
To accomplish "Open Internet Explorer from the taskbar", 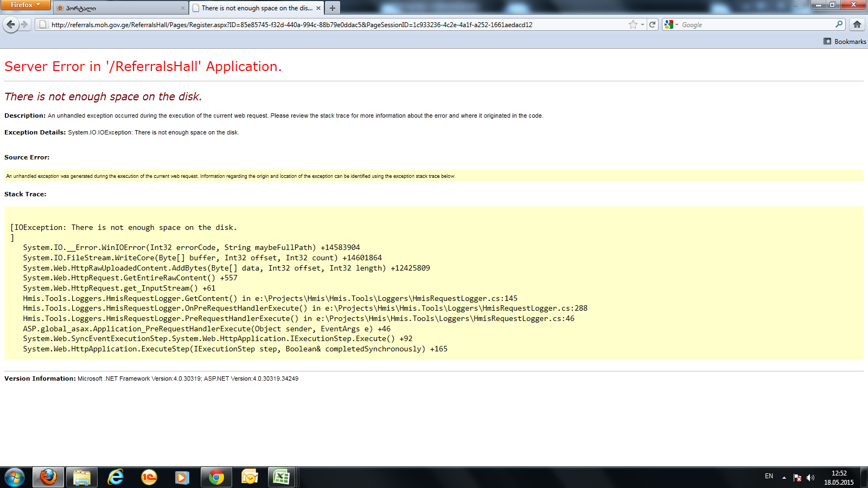I will point(115,477).
